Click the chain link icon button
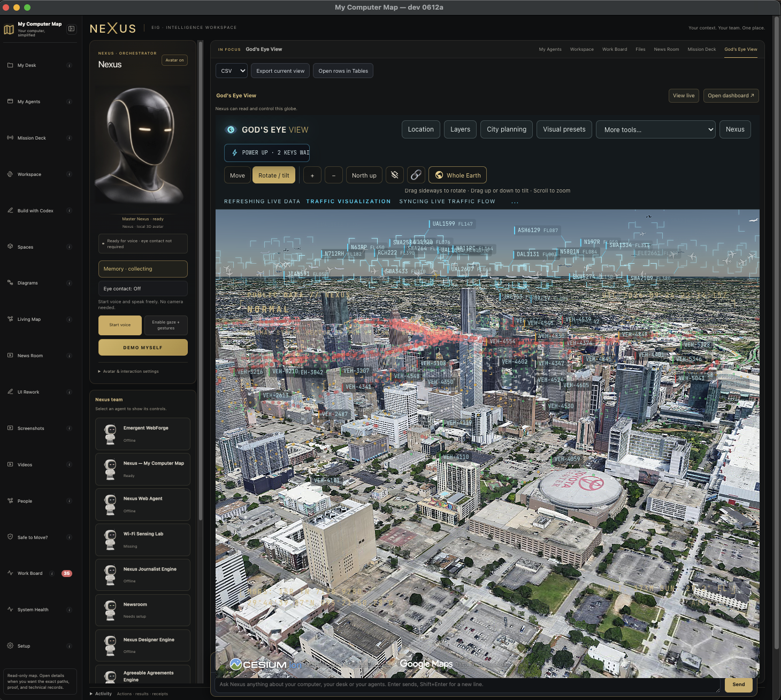This screenshot has height=700, width=781. [416, 175]
